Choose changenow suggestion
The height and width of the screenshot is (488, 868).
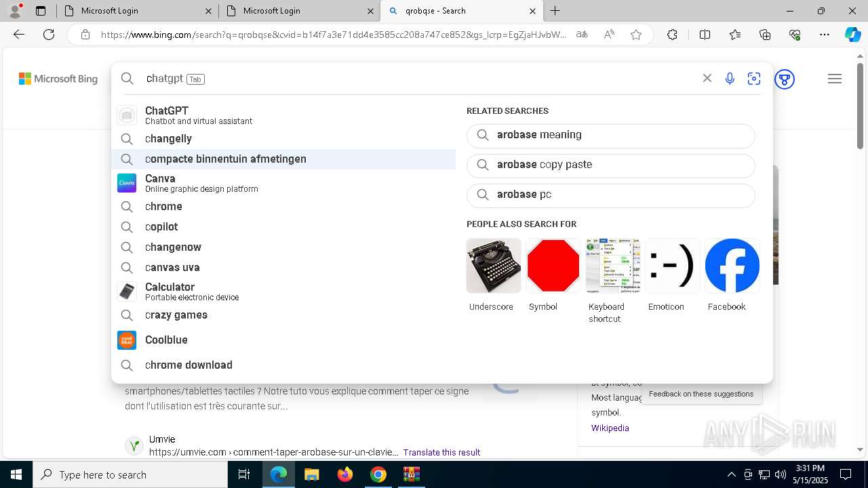click(283, 247)
